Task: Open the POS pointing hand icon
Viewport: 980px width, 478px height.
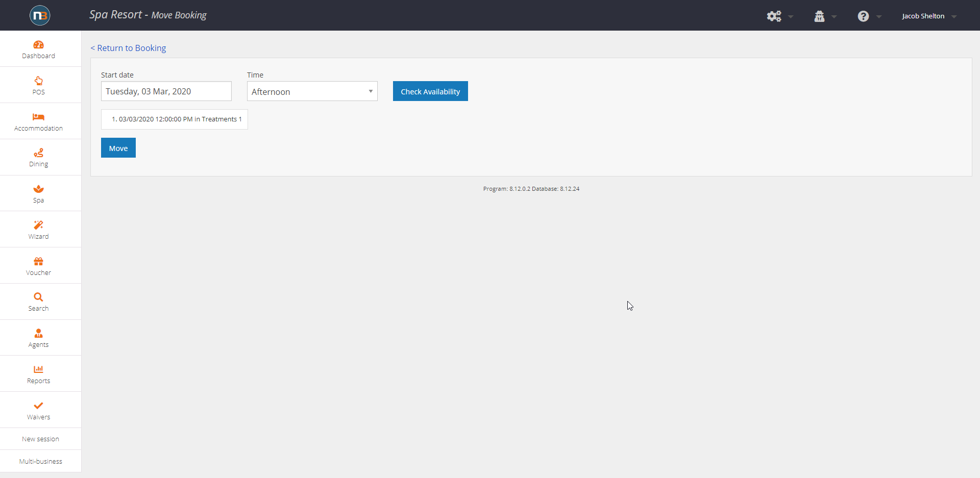Action: pyautogui.click(x=38, y=81)
